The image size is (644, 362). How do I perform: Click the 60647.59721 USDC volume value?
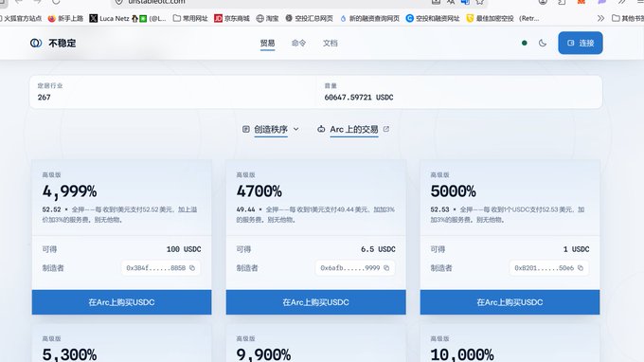coord(359,98)
